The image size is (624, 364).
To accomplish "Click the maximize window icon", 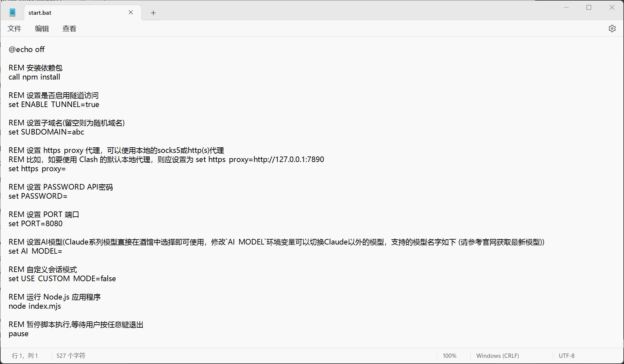I will (x=589, y=7).
